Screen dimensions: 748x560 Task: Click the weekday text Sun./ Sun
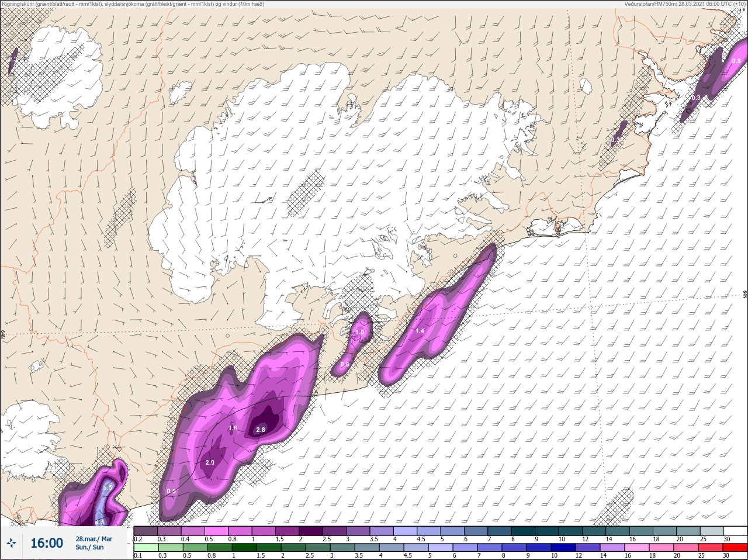tap(89, 548)
